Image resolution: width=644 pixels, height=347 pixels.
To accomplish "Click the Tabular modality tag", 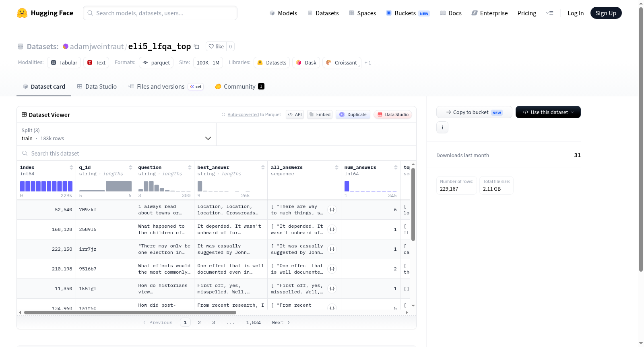I will point(64,62).
